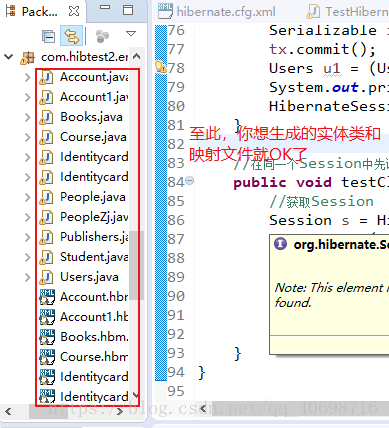Expand Student.java tree node
This screenshot has height=428, width=389.
point(28,257)
